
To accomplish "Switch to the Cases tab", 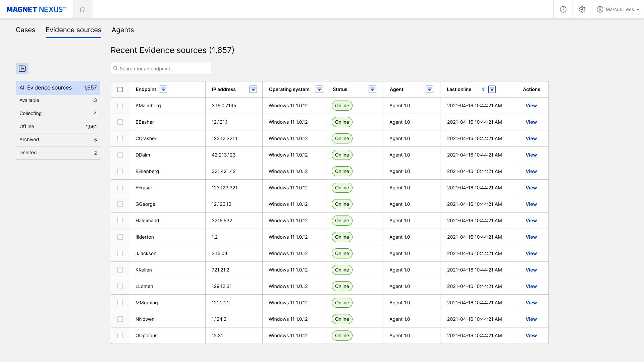I will click(25, 30).
